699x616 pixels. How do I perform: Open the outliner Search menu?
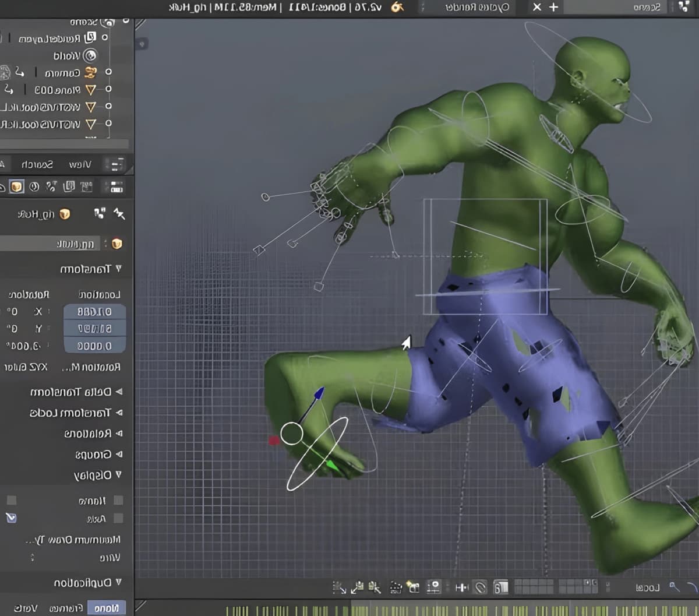click(x=37, y=164)
